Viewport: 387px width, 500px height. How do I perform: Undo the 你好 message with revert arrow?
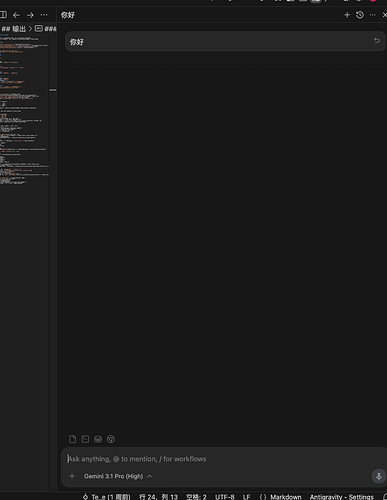tap(377, 41)
